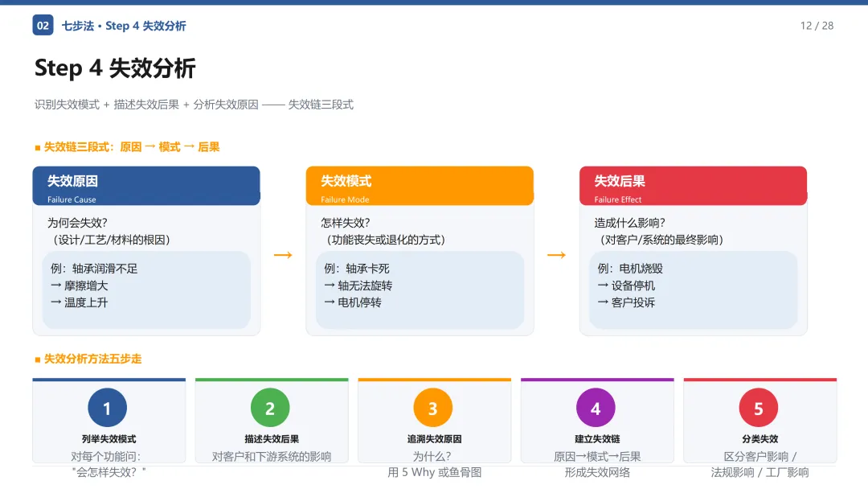Click the red step 5 circle

tap(759, 408)
